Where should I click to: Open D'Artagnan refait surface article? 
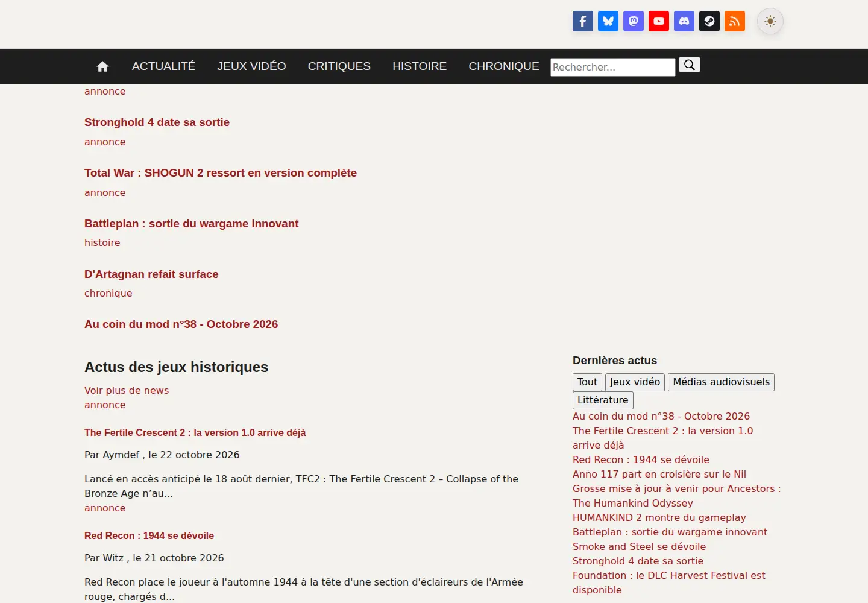pos(151,274)
